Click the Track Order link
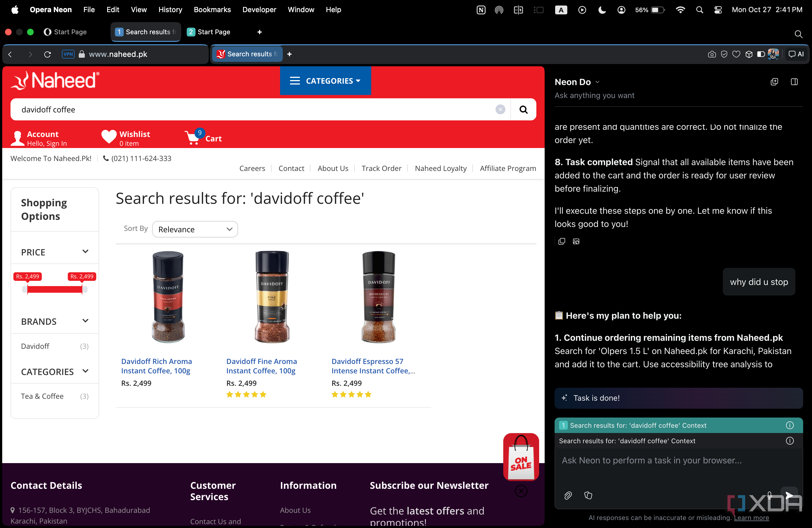 [x=381, y=168]
